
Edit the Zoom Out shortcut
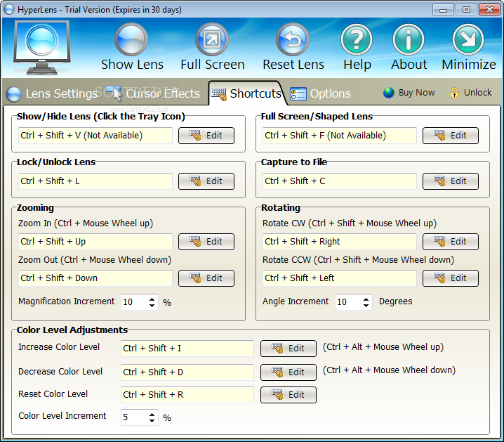206,278
